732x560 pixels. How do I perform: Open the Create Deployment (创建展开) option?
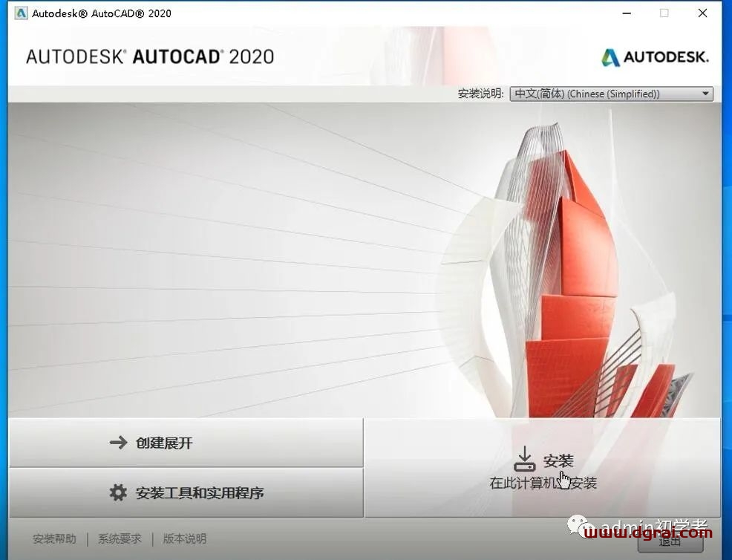coord(186,443)
